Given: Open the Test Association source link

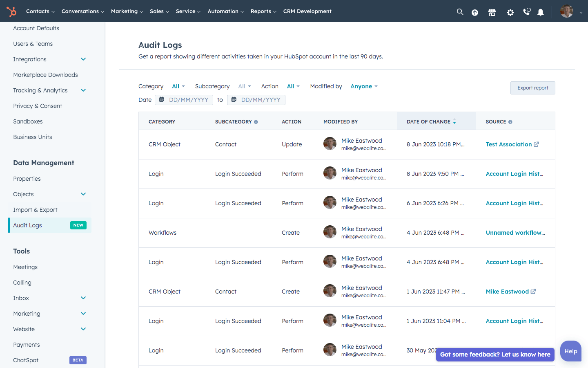Looking at the screenshot, I should tap(509, 144).
